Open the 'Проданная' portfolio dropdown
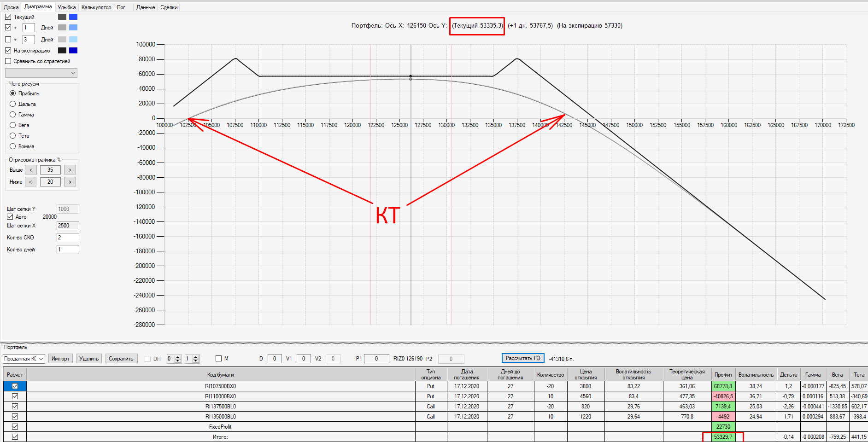 tap(24, 359)
